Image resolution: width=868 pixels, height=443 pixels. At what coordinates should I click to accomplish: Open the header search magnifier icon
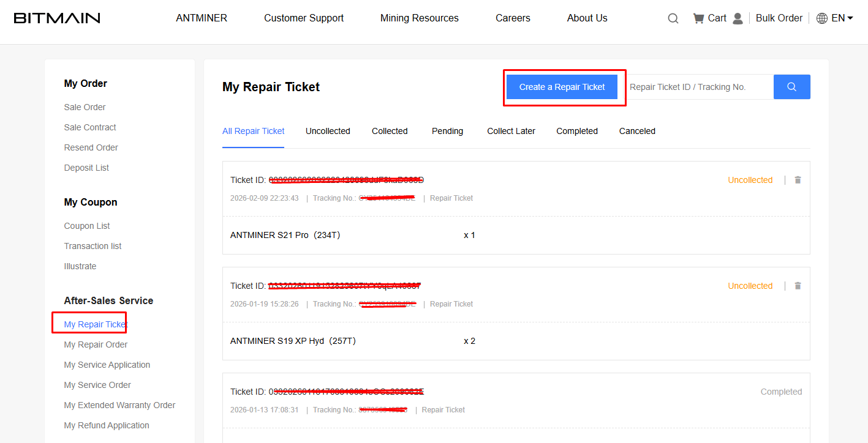(673, 18)
